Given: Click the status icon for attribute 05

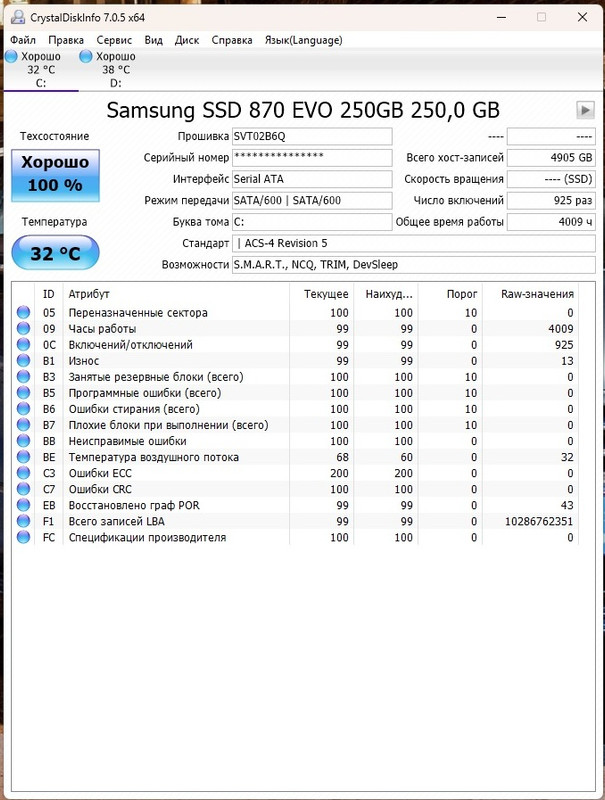Looking at the screenshot, I should pyautogui.click(x=23, y=312).
